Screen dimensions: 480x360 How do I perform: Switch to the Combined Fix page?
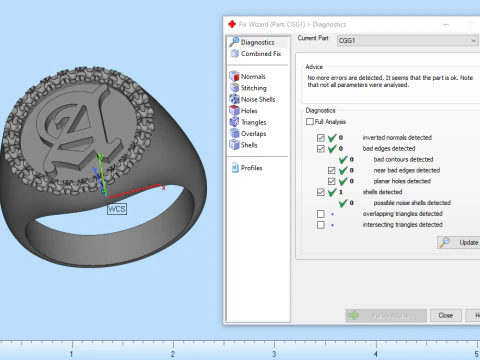(x=261, y=53)
